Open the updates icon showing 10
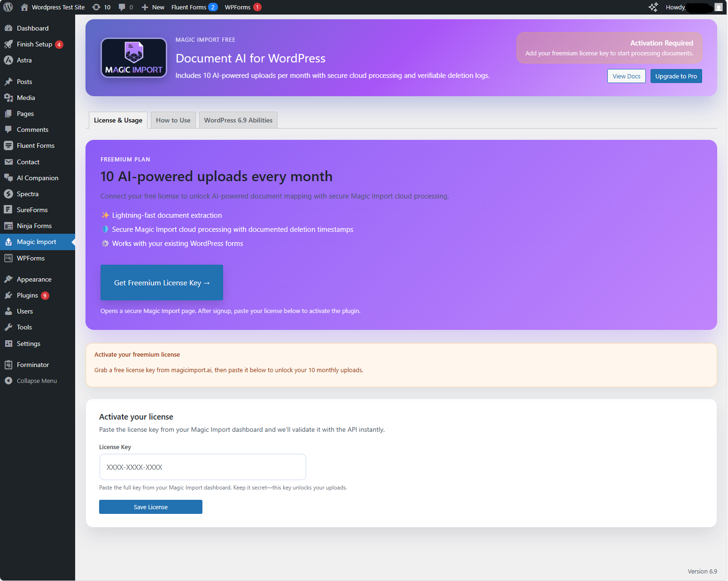728x581 pixels. pos(96,7)
